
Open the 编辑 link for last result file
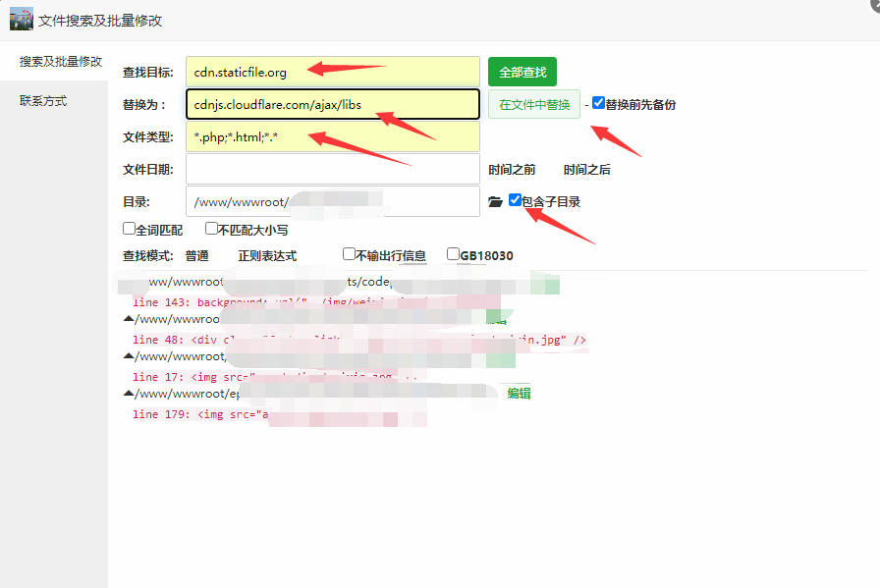(x=519, y=394)
